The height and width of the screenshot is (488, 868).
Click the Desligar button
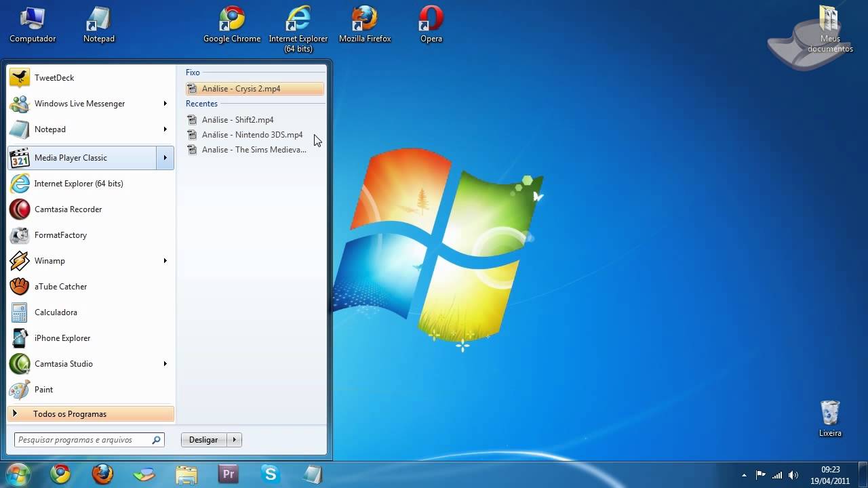pyautogui.click(x=203, y=440)
